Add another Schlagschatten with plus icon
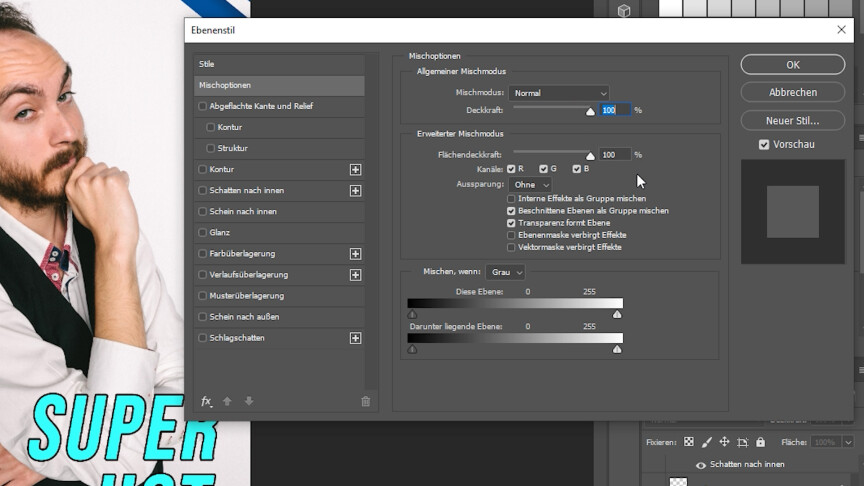864x486 pixels. 355,338
